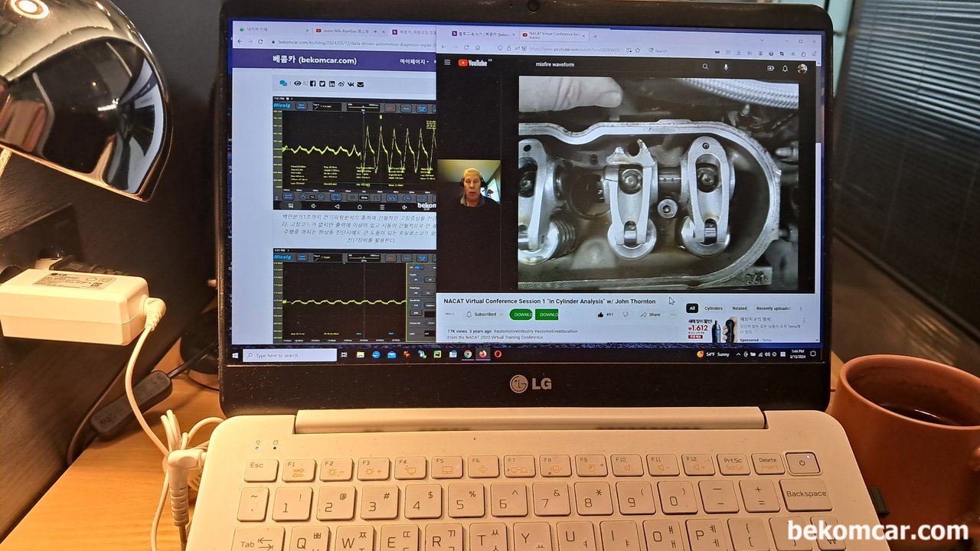
Task: Toggle the Subscribed notification bell
Action: [469, 315]
